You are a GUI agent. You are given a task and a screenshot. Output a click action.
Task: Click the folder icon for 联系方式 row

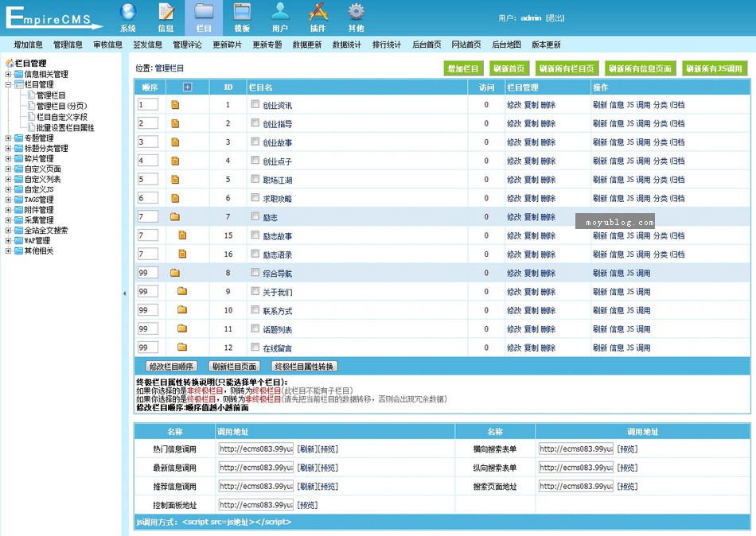(181, 310)
